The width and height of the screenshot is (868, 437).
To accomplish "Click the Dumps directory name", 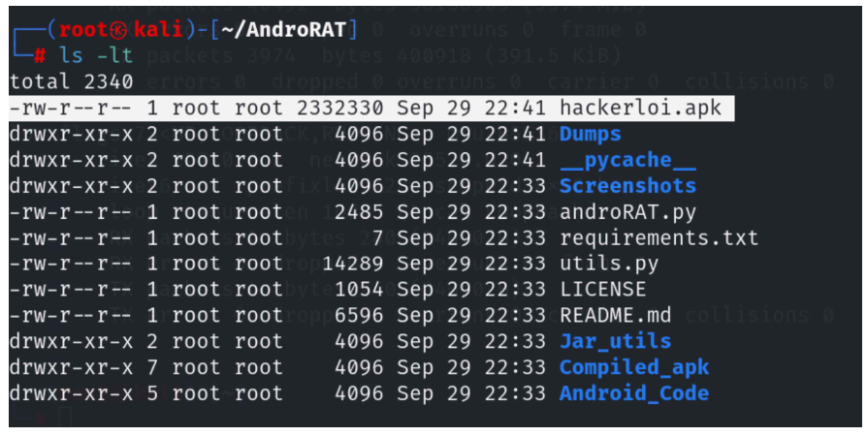I will 590,134.
